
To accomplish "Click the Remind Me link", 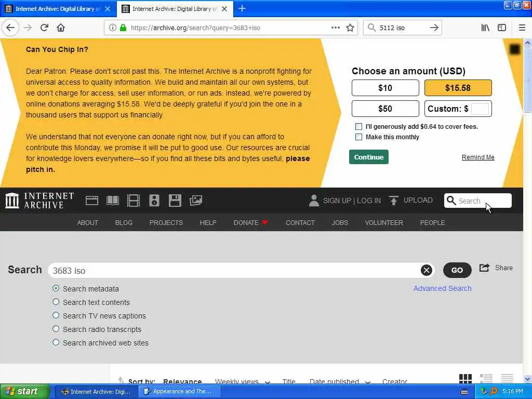I will click(x=478, y=157).
